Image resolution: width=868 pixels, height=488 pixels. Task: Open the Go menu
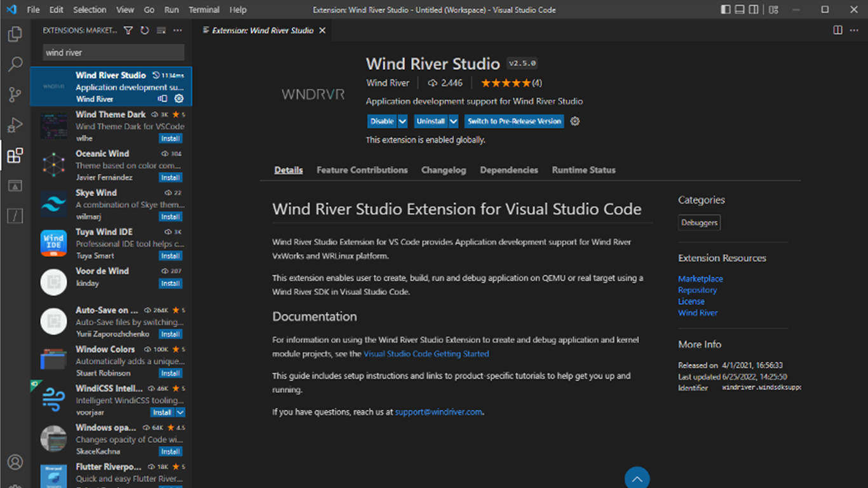pos(149,10)
